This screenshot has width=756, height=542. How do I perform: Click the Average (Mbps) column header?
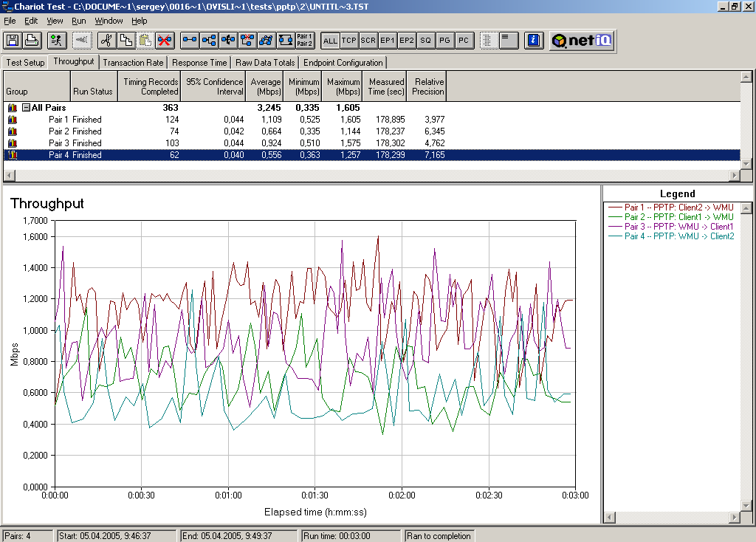265,86
